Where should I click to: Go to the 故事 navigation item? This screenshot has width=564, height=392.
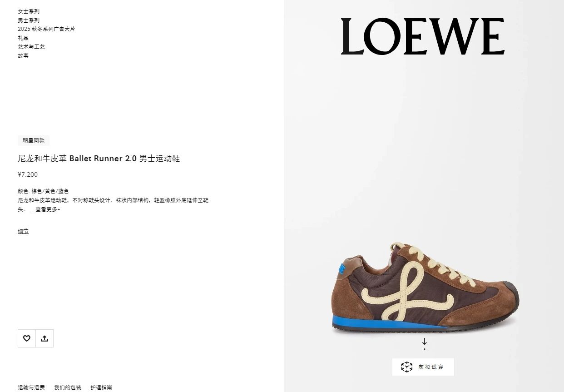[23, 56]
